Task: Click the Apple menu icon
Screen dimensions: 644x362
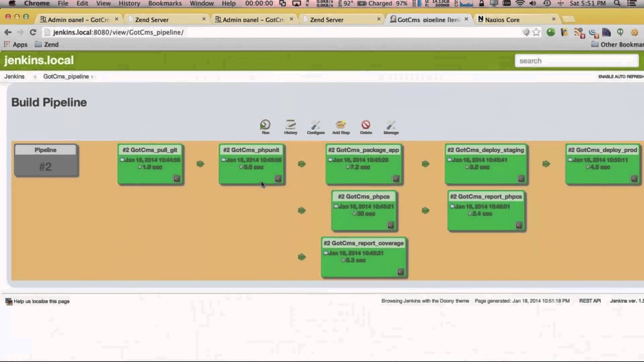Action: [12, 4]
